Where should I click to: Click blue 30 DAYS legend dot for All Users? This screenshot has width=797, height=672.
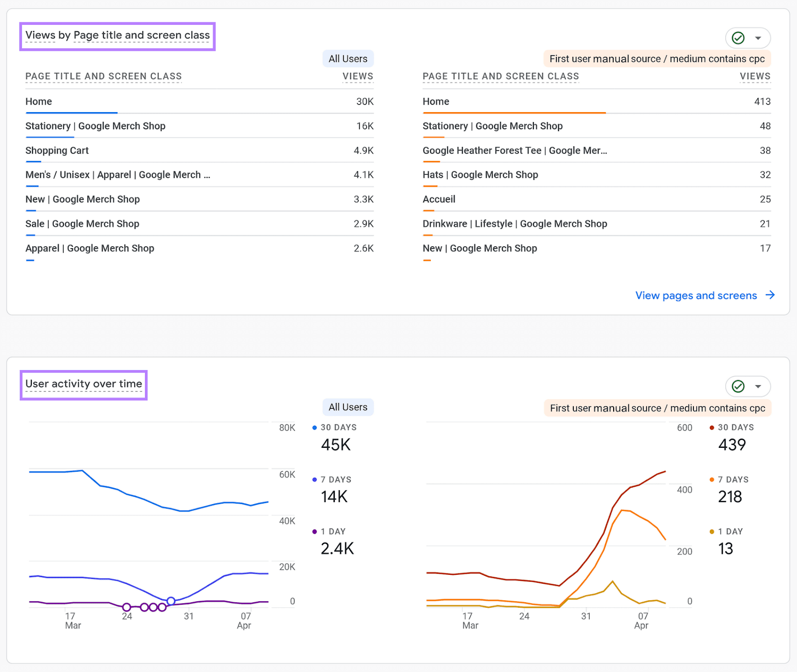click(314, 427)
